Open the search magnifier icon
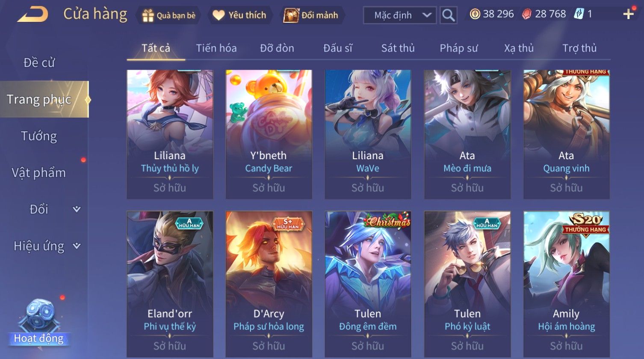The height and width of the screenshot is (359, 644). tap(448, 15)
